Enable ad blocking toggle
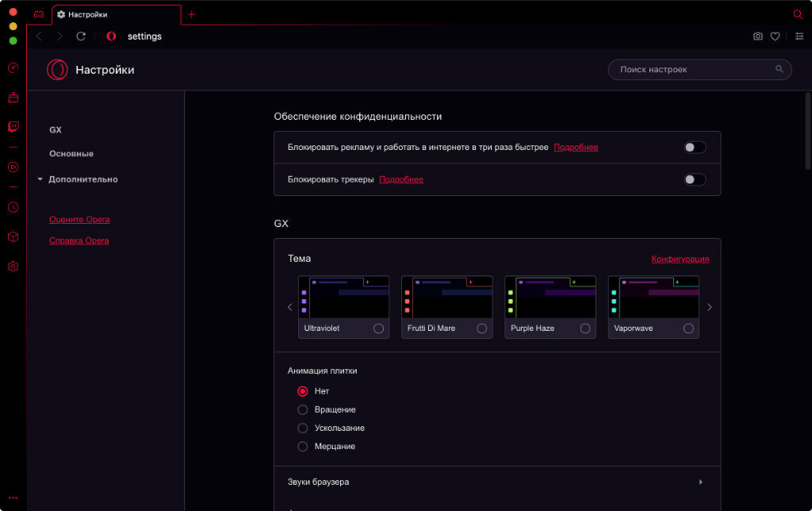812x511 pixels. pos(695,147)
